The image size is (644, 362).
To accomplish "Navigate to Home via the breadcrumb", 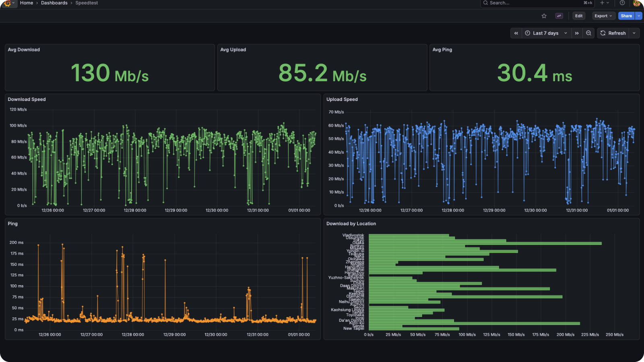I will click(x=27, y=3).
